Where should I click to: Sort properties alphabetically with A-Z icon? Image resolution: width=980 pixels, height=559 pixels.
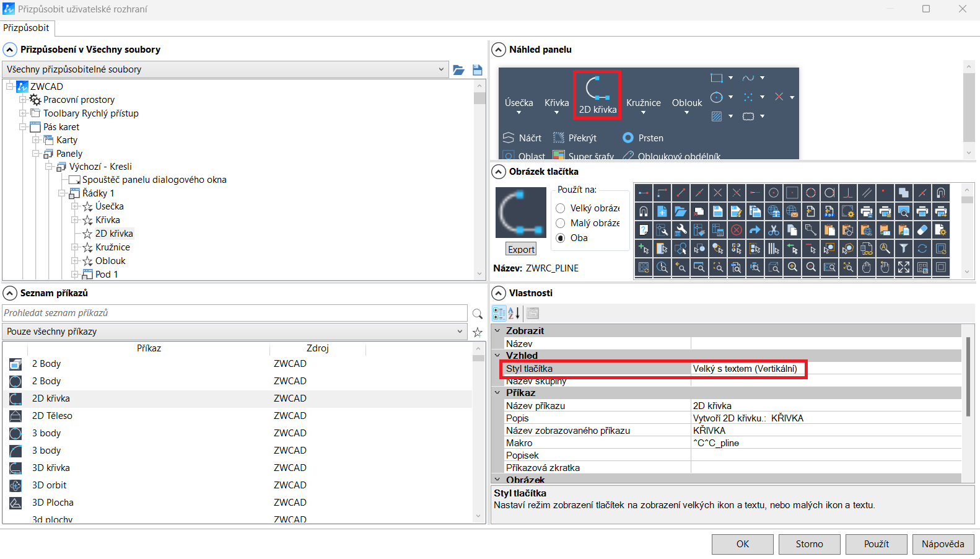point(514,313)
